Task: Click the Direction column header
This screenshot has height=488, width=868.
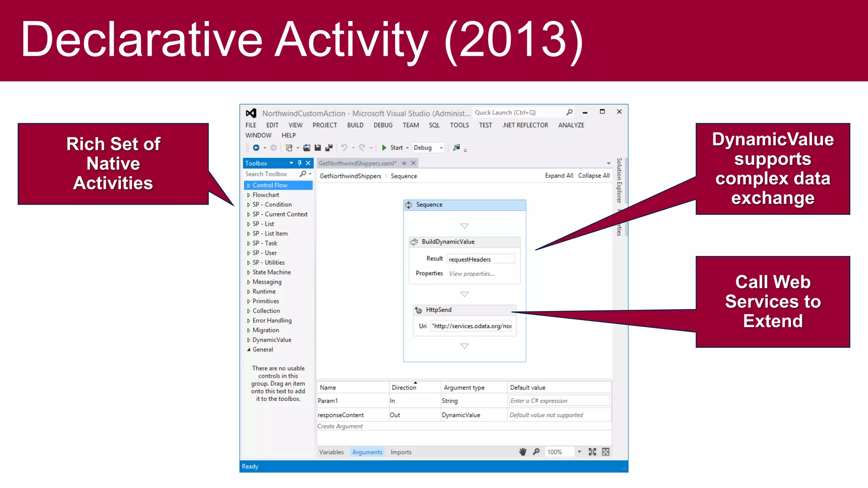Action: pyautogui.click(x=415, y=387)
